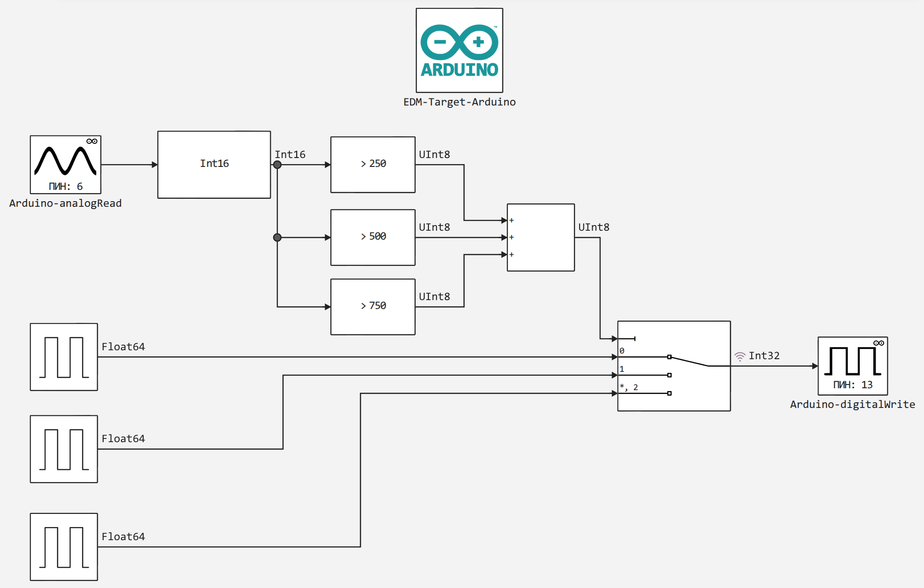This screenshot has width=924, height=588.
Task: Select the Int16 conversion block
Action: (214, 164)
